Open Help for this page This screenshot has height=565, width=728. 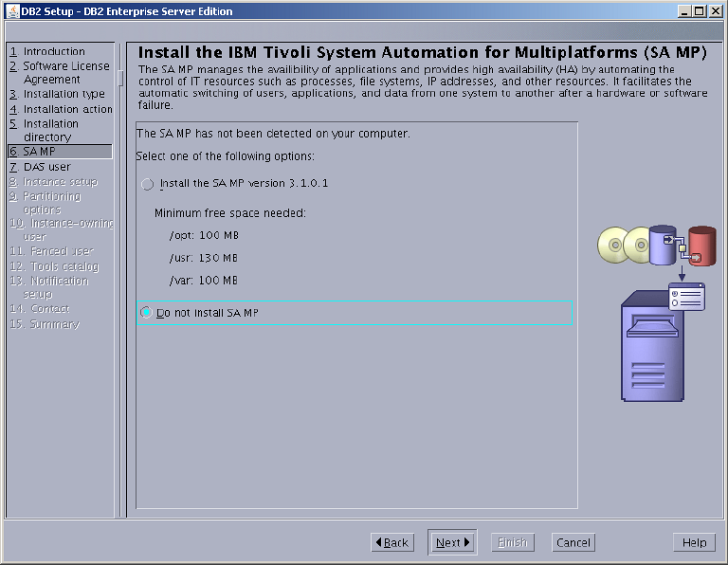tap(694, 542)
